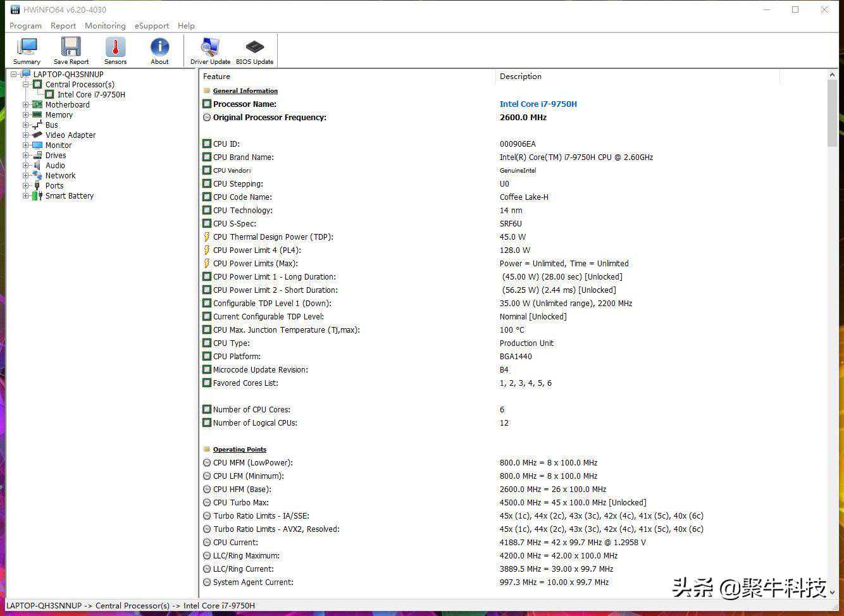Expand the Motherboard tree node
The width and height of the screenshot is (844, 616).
(x=26, y=105)
